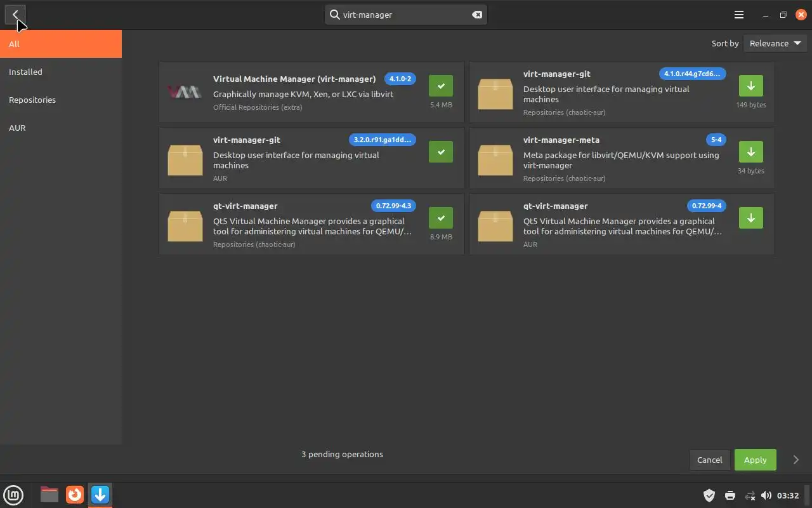The image size is (812, 508).
Task: Click the search magnifier icon
Action: 334,15
